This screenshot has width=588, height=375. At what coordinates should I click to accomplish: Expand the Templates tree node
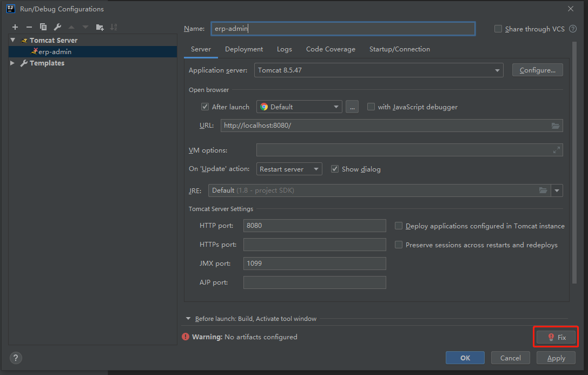coord(12,63)
